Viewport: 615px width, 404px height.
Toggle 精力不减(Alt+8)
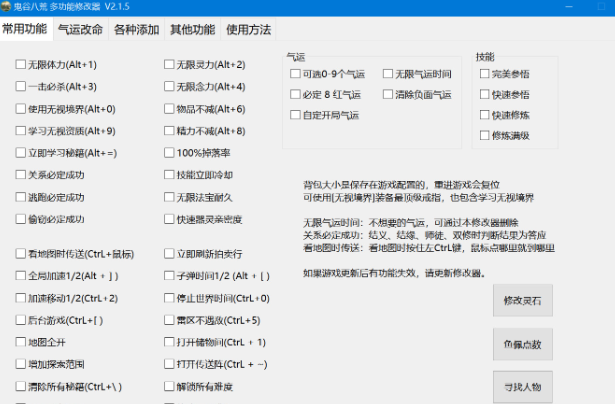pyautogui.click(x=169, y=131)
